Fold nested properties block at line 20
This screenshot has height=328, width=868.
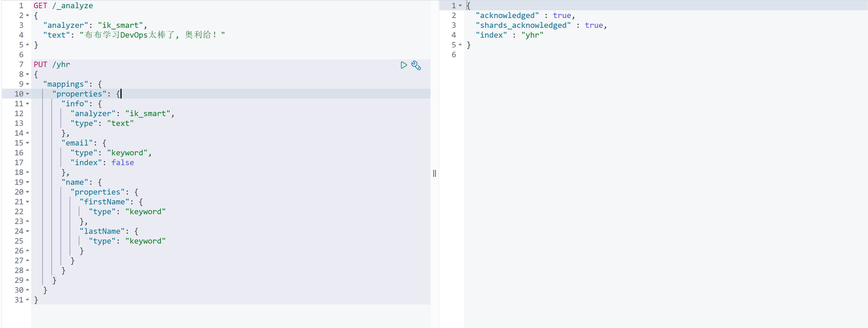[x=28, y=192]
